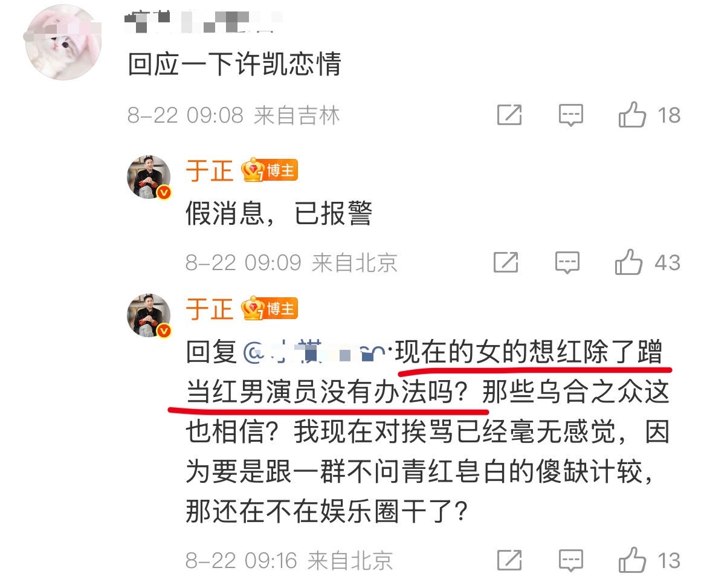
Task: Tap the share icon on the 09:16 reply
Action: click(509, 560)
